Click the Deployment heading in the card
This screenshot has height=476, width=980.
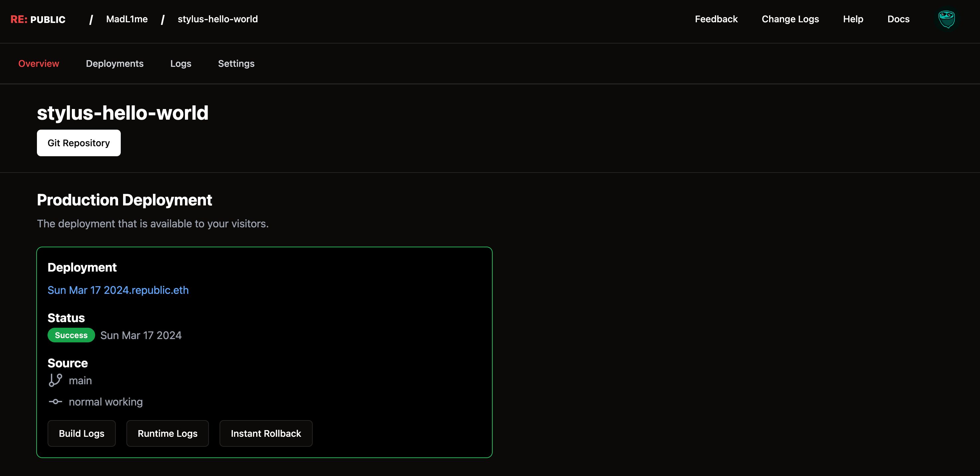(x=82, y=268)
